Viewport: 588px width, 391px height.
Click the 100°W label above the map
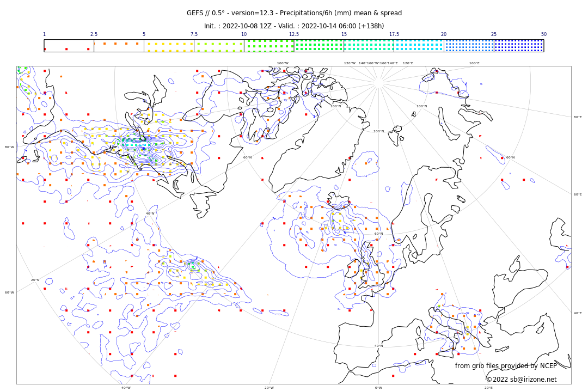click(x=283, y=63)
